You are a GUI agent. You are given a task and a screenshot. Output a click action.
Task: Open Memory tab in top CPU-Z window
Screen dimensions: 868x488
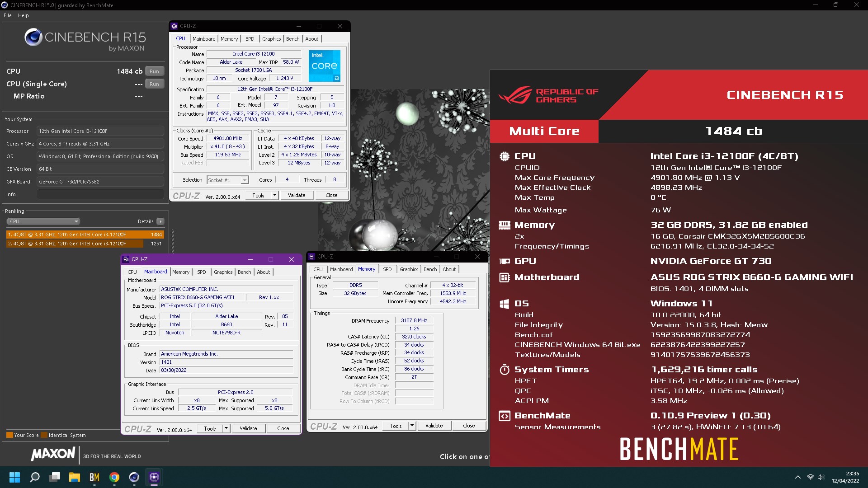tap(229, 39)
